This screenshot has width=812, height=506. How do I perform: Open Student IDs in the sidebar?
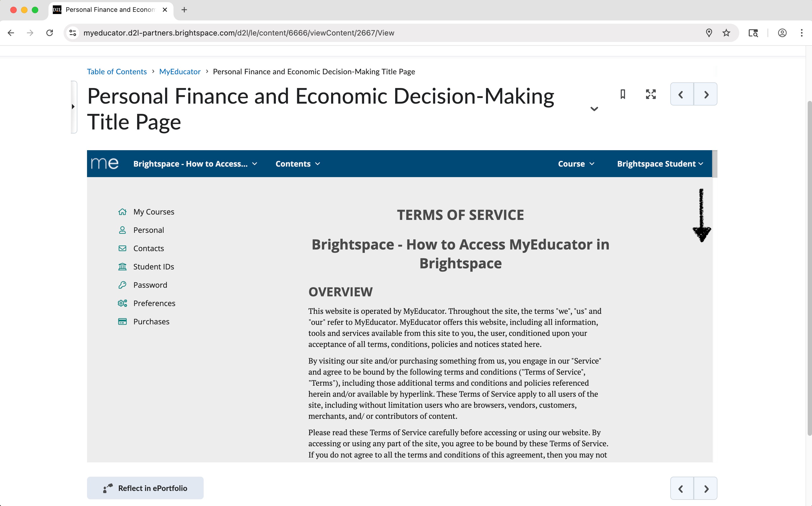tap(153, 267)
